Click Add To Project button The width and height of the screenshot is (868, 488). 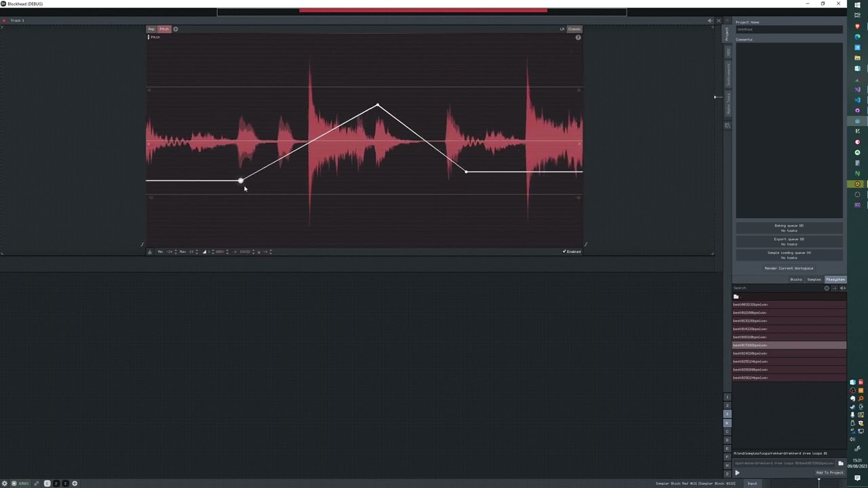[830, 472]
